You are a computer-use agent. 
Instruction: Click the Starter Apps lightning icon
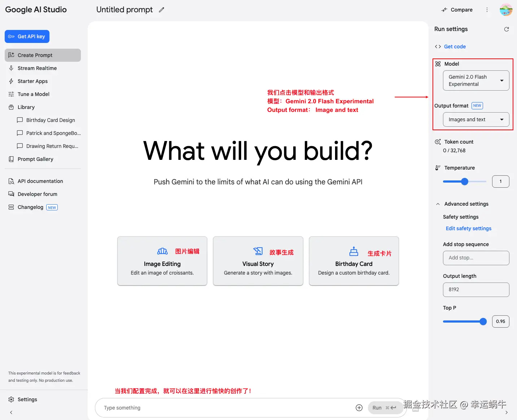point(11,81)
